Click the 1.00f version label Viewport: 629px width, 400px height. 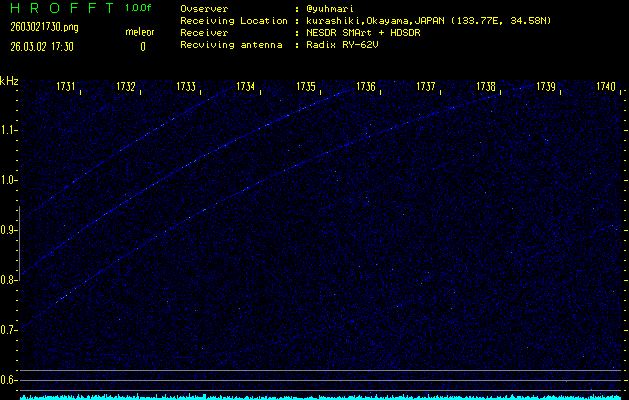139,8
